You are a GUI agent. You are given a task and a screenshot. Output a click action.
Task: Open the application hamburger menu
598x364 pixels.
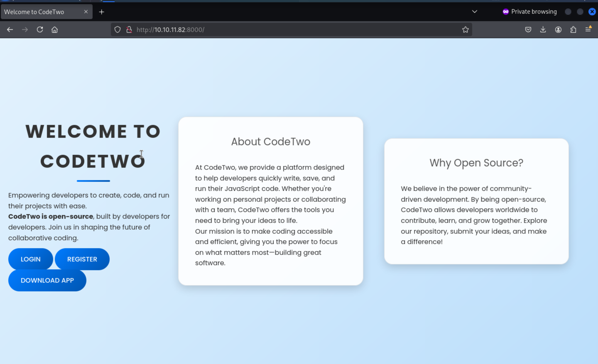(x=588, y=30)
